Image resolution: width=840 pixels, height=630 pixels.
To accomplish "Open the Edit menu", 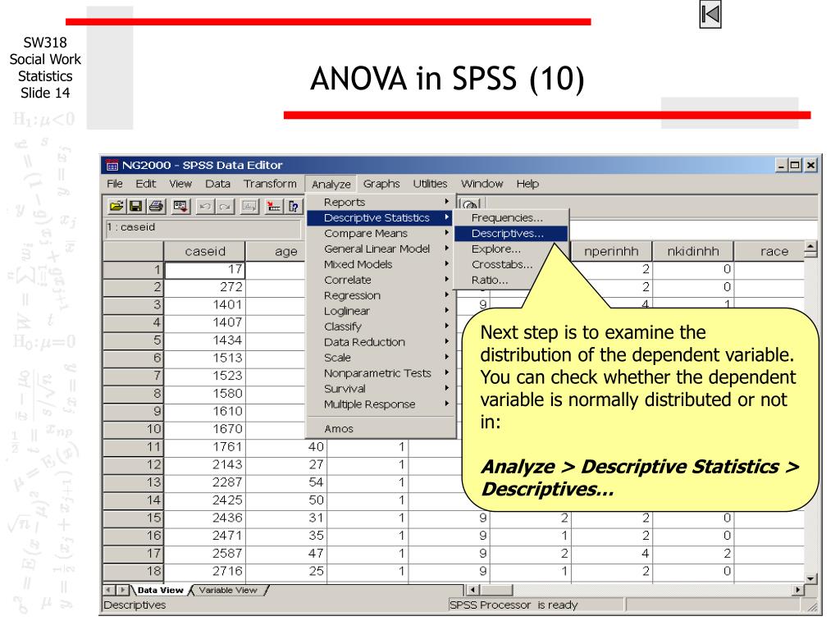I will tap(146, 184).
